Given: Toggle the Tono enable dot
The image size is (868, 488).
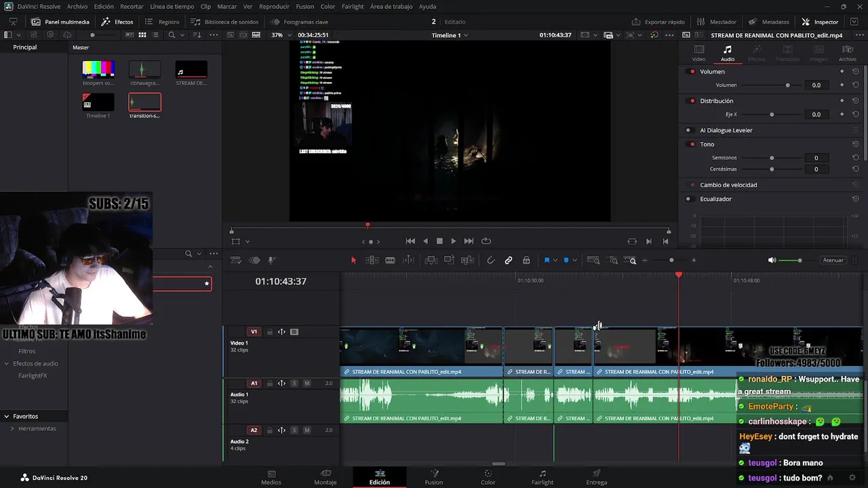Looking at the screenshot, I should point(692,144).
